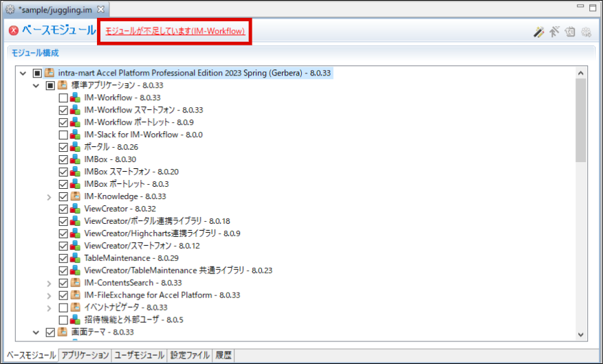Select the ViewCreator/ポータル連携ライブラリ row
Viewport: 603px width, 364px height.
click(157, 220)
